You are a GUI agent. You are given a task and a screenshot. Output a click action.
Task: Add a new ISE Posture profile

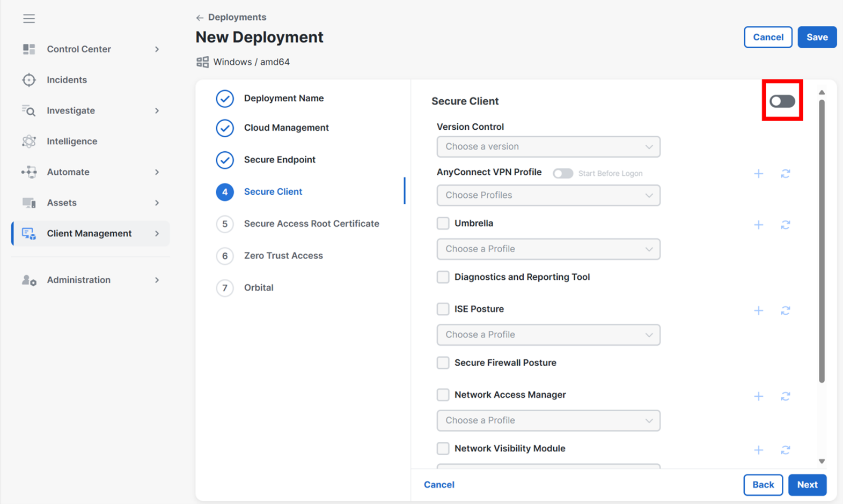pyautogui.click(x=758, y=310)
